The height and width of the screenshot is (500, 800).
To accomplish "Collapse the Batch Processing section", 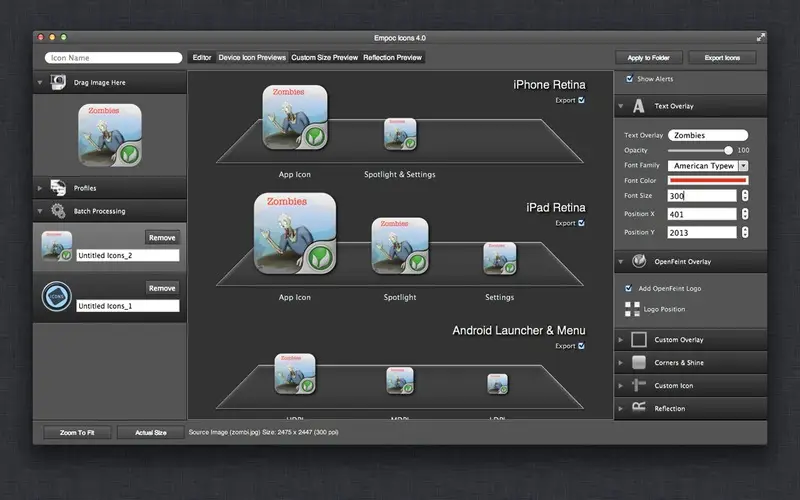I will (40, 211).
